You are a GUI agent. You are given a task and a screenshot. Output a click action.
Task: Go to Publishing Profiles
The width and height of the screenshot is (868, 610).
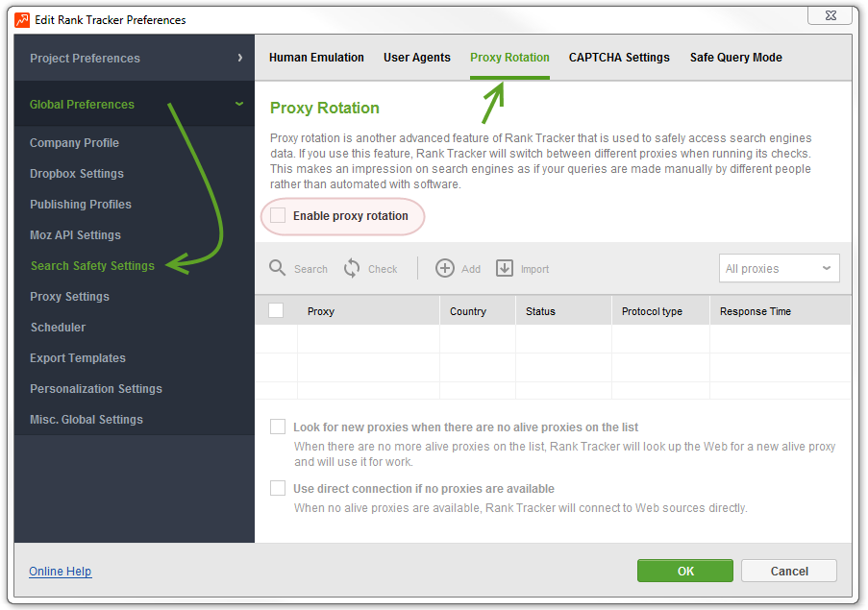coord(81,204)
